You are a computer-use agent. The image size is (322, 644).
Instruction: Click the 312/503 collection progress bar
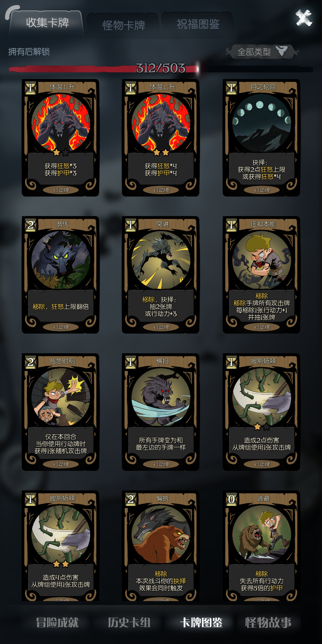pos(161,69)
